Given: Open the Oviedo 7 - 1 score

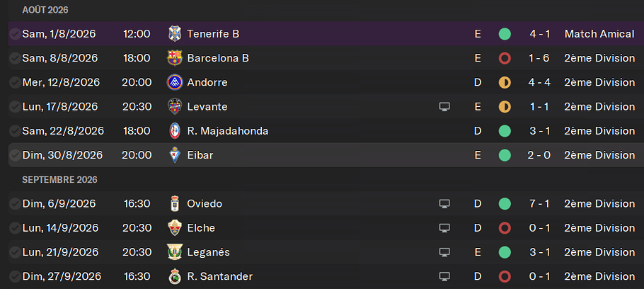Looking at the screenshot, I should click(x=540, y=203).
